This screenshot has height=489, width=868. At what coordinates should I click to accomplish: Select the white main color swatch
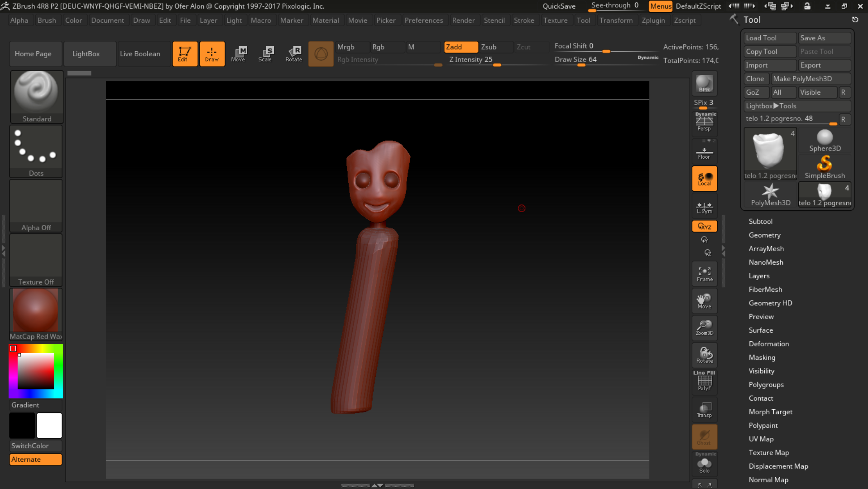point(49,426)
